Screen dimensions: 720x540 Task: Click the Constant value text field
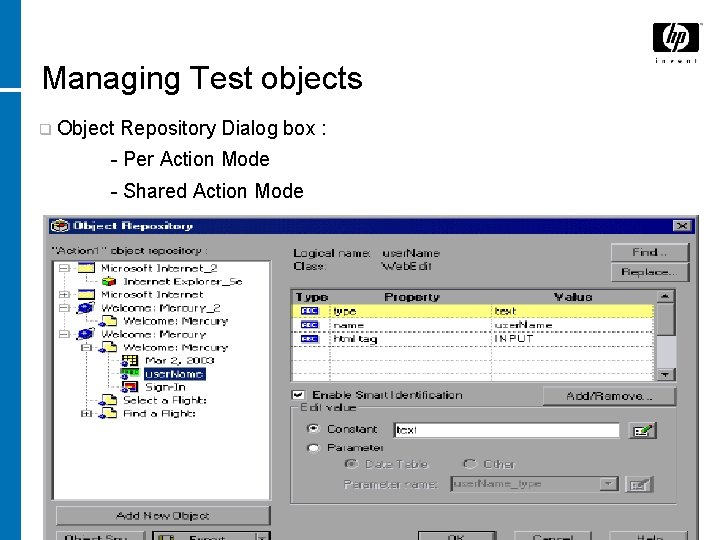pyautogui.click(x=506, y=430)
